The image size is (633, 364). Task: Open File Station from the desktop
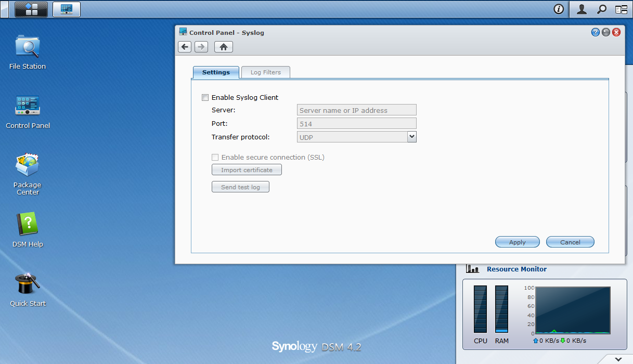[28, 52]
